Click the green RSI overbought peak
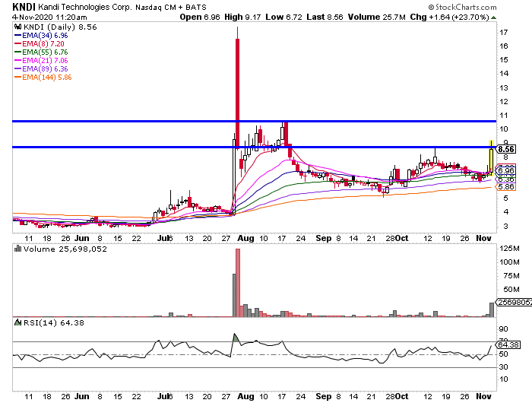 coord(236,338)
